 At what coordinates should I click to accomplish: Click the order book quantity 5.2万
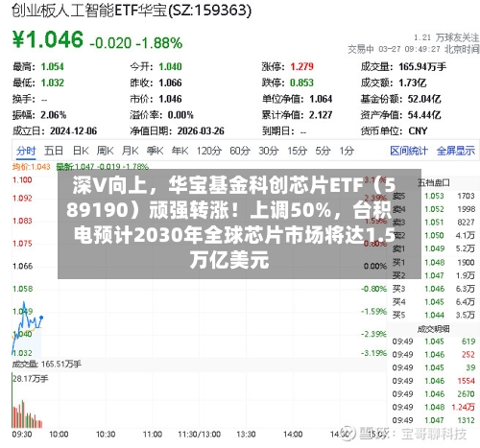(x=466, y=248)
